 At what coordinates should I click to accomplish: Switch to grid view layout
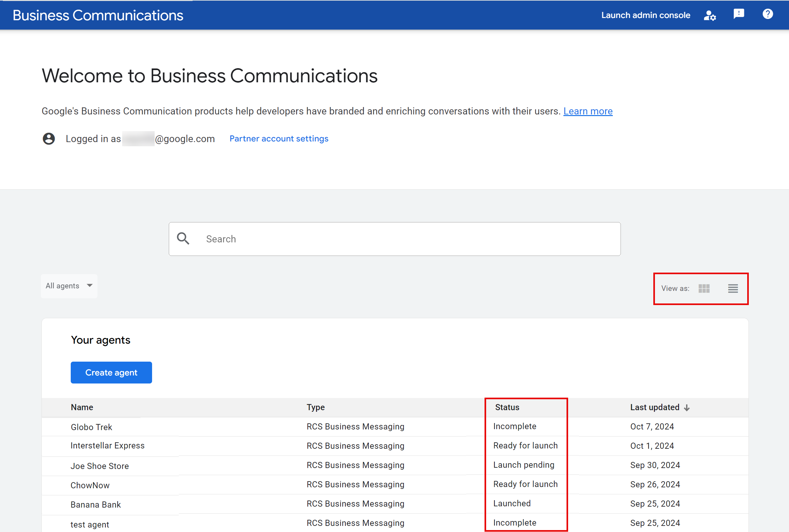click(x=703, y=289)
